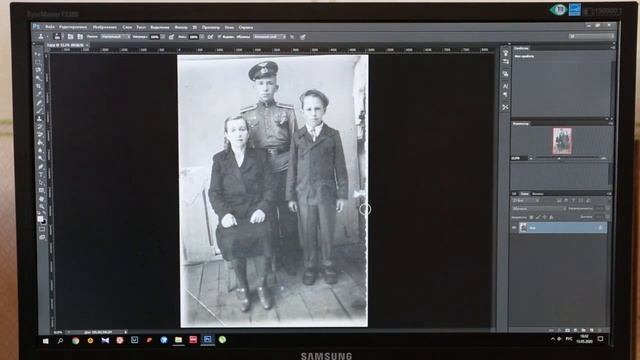This screenshot has height=360, width=640.
Task: Open the Clone Source panel from options bar
Action: (x=80, y=37)
